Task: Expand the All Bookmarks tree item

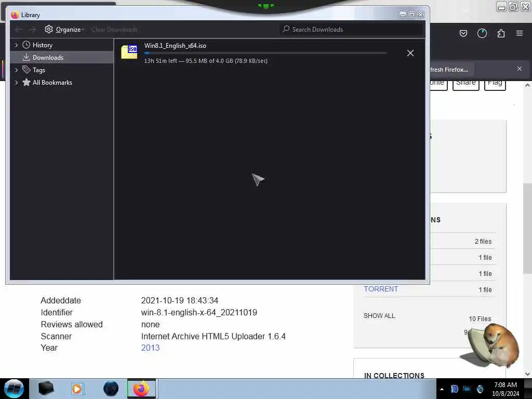Action: [16, 83]
